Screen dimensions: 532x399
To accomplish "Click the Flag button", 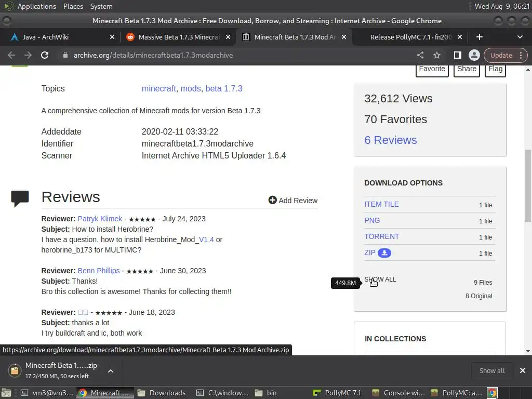I will click(495, 69).
